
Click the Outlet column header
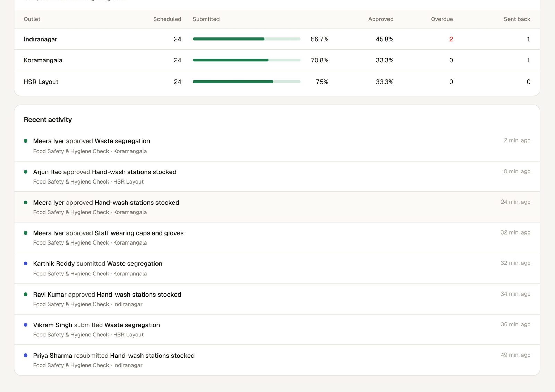tap(32, 19)
